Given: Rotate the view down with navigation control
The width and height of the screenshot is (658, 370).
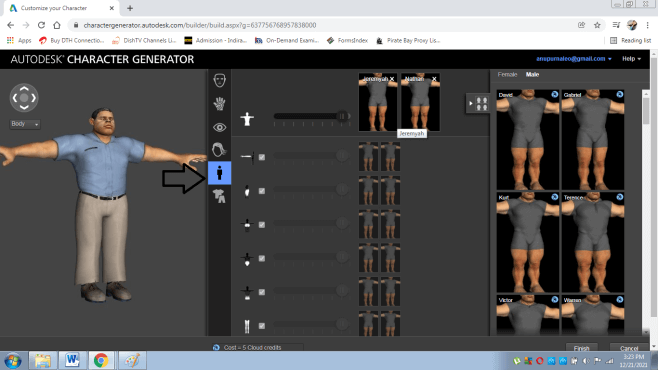Looking at the screenshot, I should point(24,107).
